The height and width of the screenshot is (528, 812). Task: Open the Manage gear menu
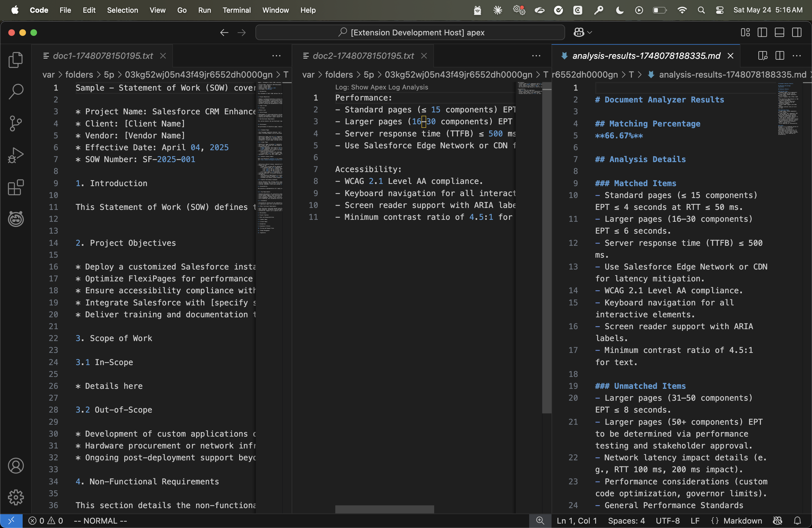click(16, 497)
